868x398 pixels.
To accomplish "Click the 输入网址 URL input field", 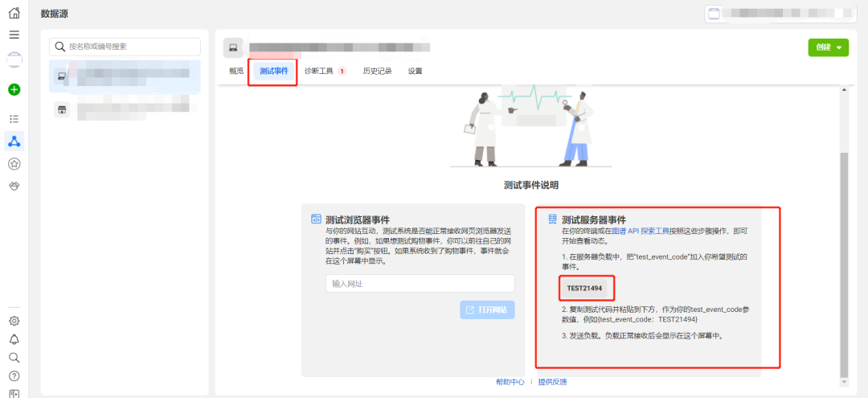I will [x=420, y=283].
